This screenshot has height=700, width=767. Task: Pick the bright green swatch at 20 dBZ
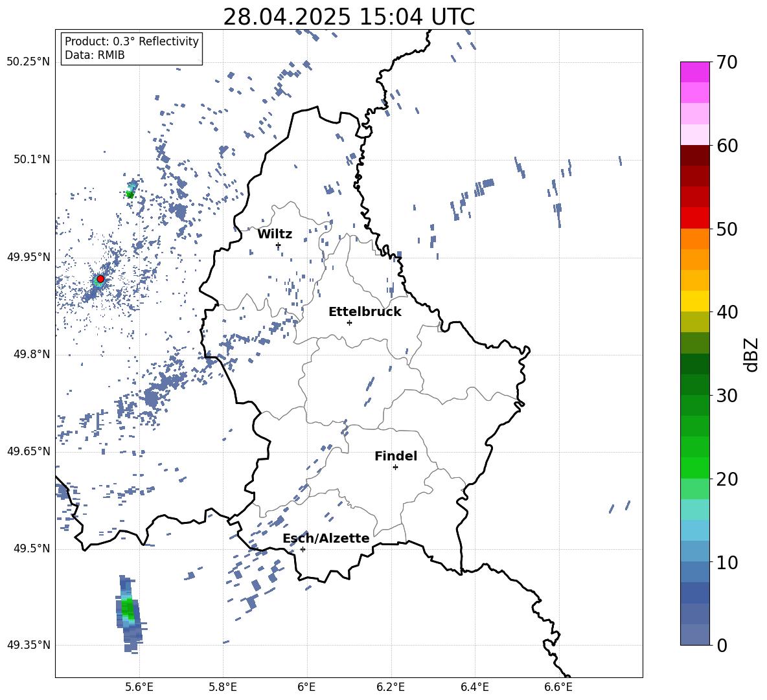694,468
